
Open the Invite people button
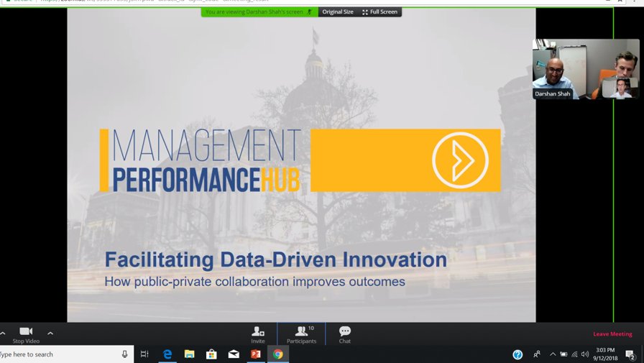258,335
